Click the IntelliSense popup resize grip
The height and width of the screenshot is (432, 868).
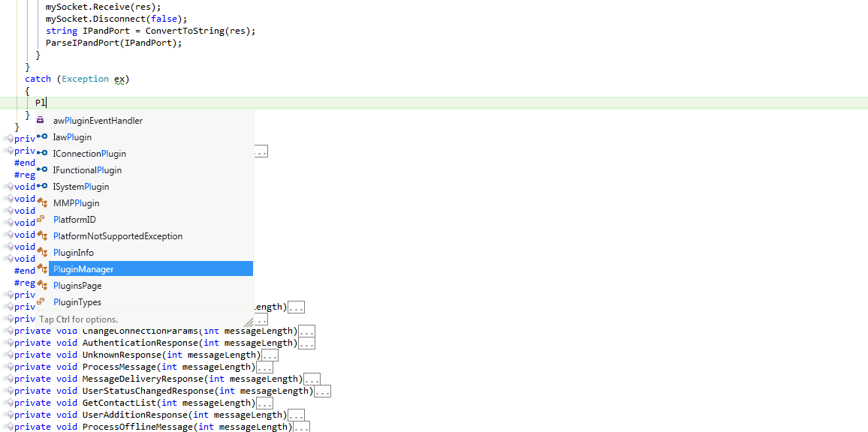coord(249,322)
